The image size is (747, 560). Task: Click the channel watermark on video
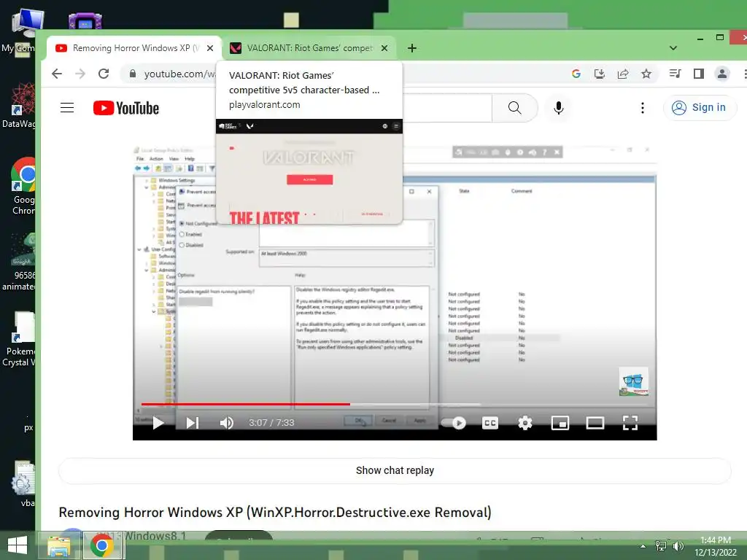click(633, 381)
